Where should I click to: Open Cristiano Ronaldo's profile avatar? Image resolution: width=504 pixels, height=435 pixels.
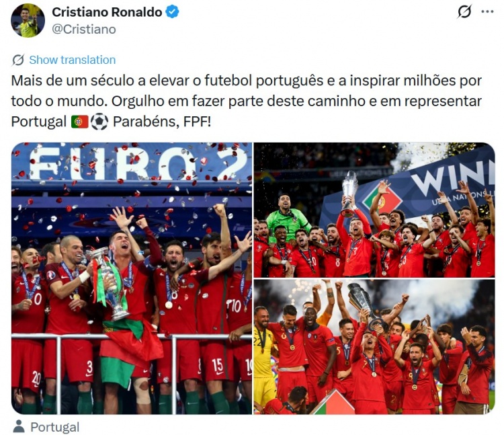click(x=28, y=21)
